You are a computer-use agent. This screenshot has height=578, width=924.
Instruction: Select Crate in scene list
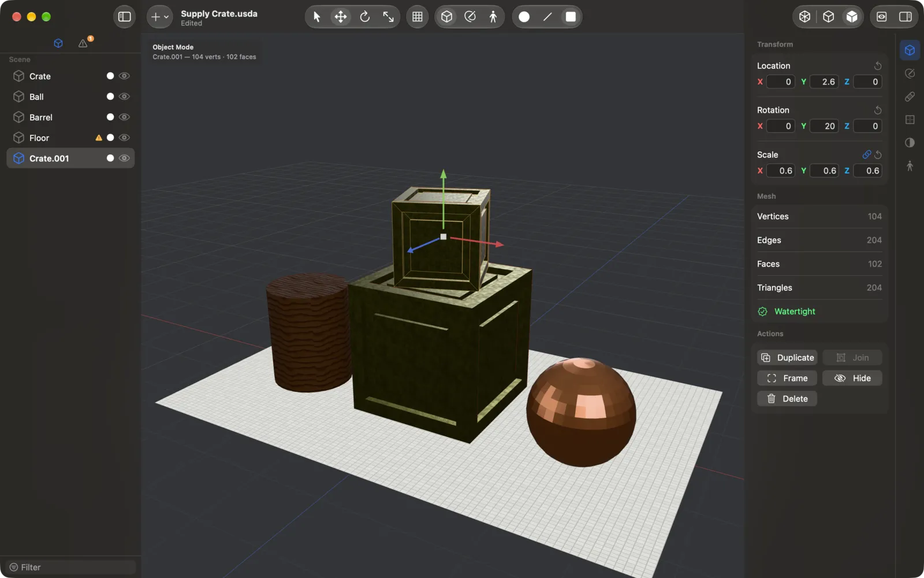(70, 76)
